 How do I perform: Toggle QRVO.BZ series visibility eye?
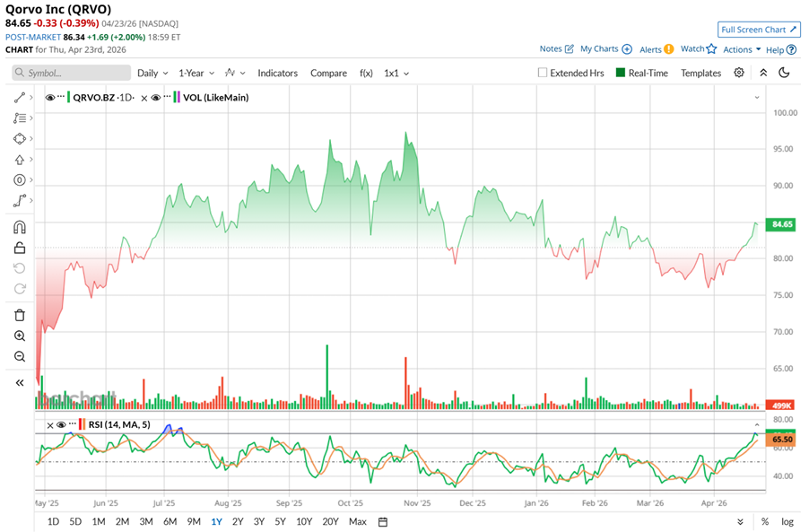point(50,98)
